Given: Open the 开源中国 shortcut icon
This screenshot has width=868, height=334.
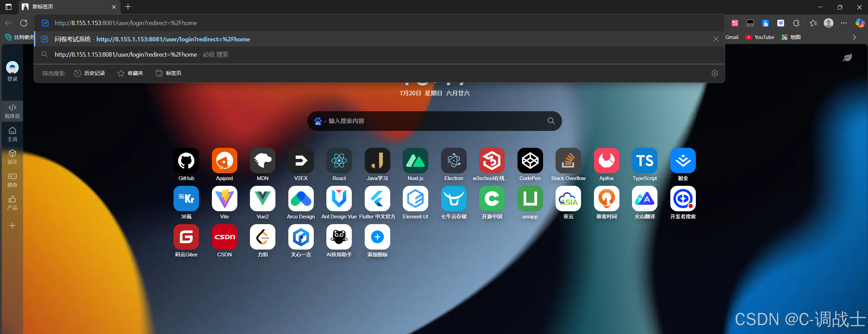Looking at the screenshot, I should [492, 198].
